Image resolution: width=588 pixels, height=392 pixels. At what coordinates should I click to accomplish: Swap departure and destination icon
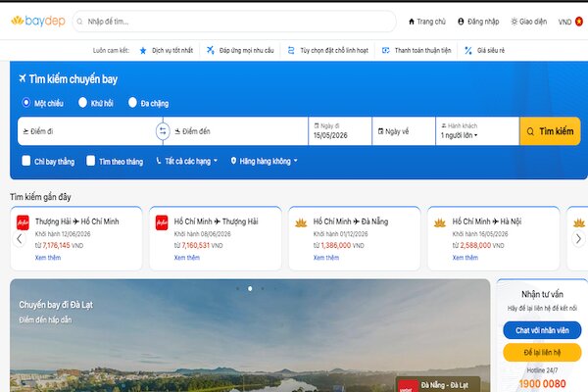(x=163, y=131)
